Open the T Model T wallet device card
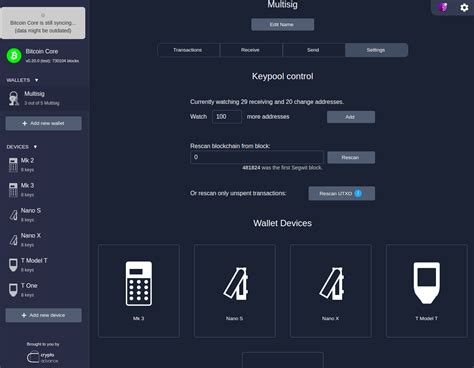This screenshot has width=474, height=368. (427, 291)
